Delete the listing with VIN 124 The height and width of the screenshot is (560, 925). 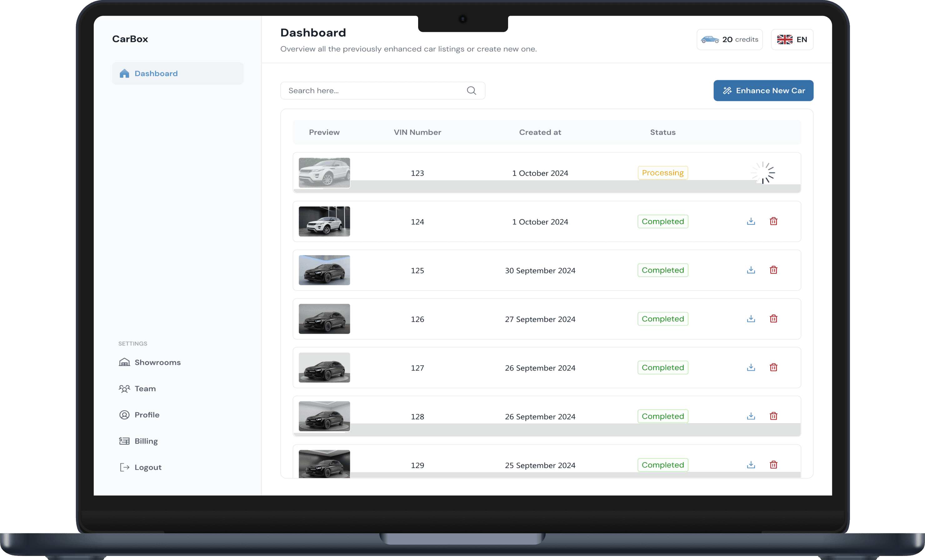[773, 221]
